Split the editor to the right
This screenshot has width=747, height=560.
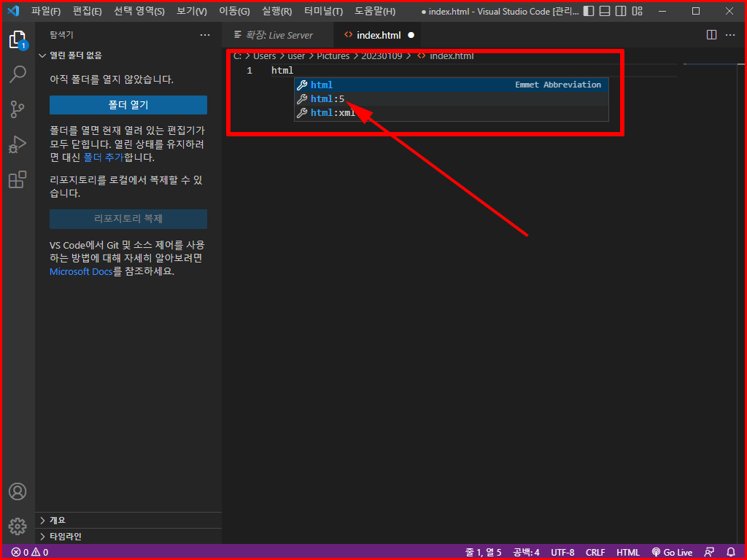[x=711, y=35]
